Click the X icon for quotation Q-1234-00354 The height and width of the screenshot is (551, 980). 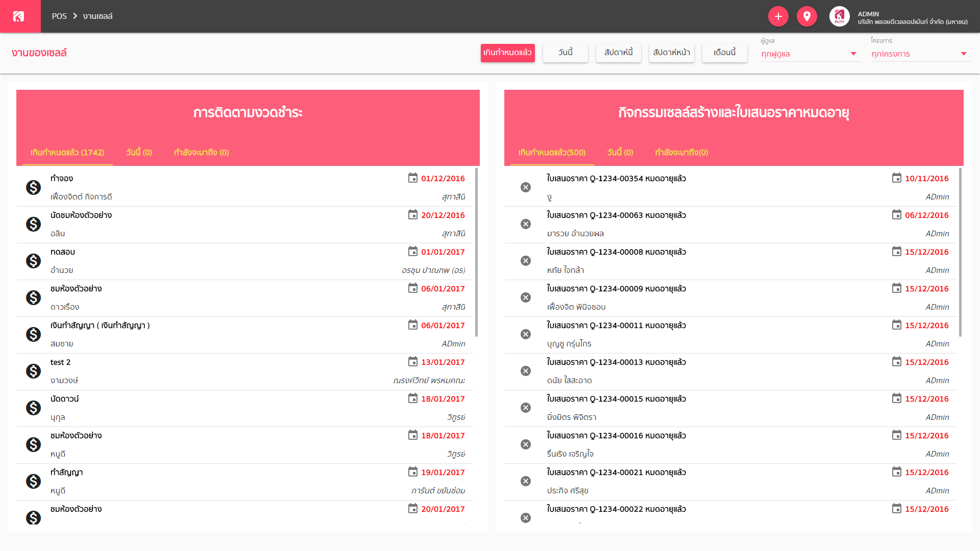click(x=526, y=187)
